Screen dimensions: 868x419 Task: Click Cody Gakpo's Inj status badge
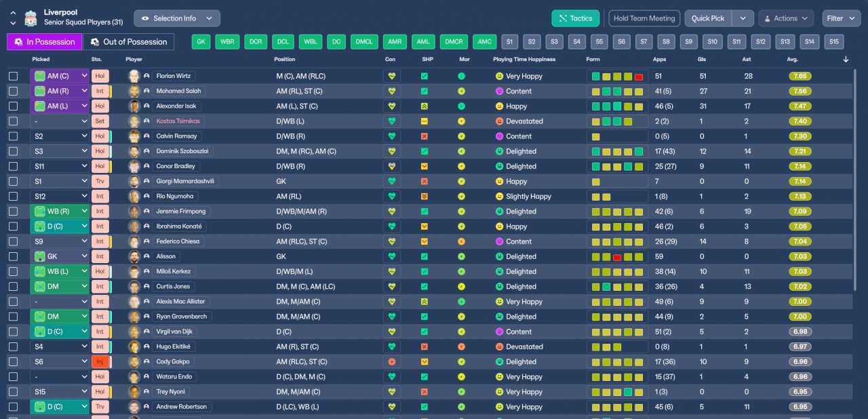(x=100, y=361)
